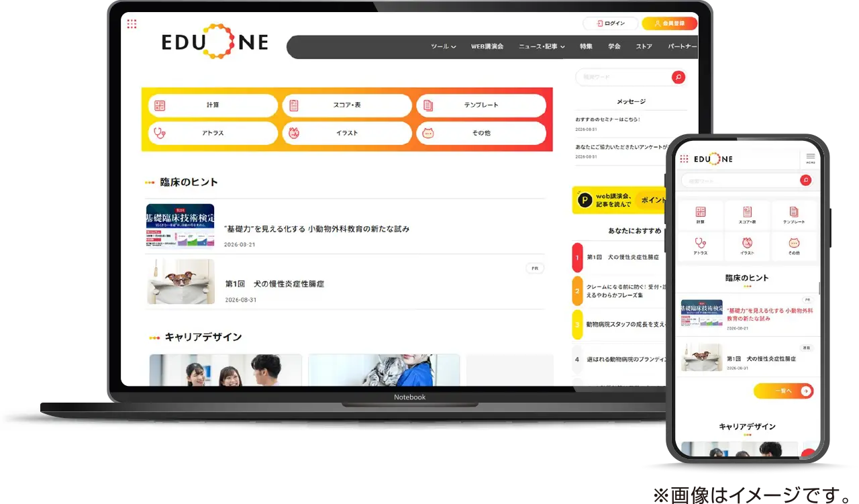The width and height of the screenshot is (859, 504).
Task: Open ranking item 1 犬の慢性炎症性腸症
Action: coord(619,257)
